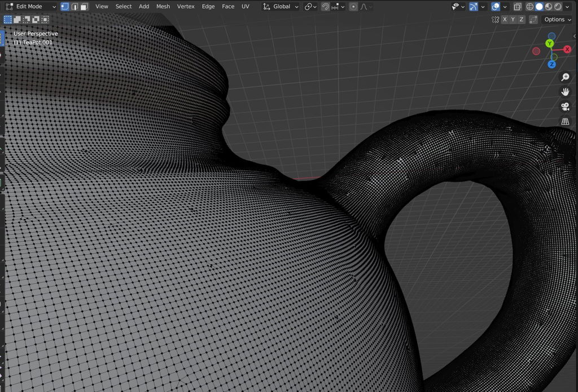Viewport: 578px width, 392px height.
Task: Click the negative X axis gizmo circle
Action: (536, 51)
